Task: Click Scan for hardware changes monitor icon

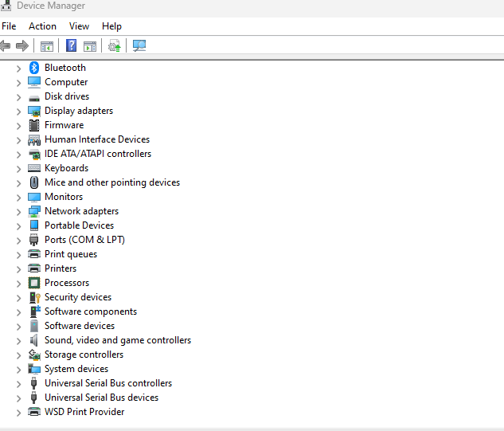Action: tap(139, 46)
